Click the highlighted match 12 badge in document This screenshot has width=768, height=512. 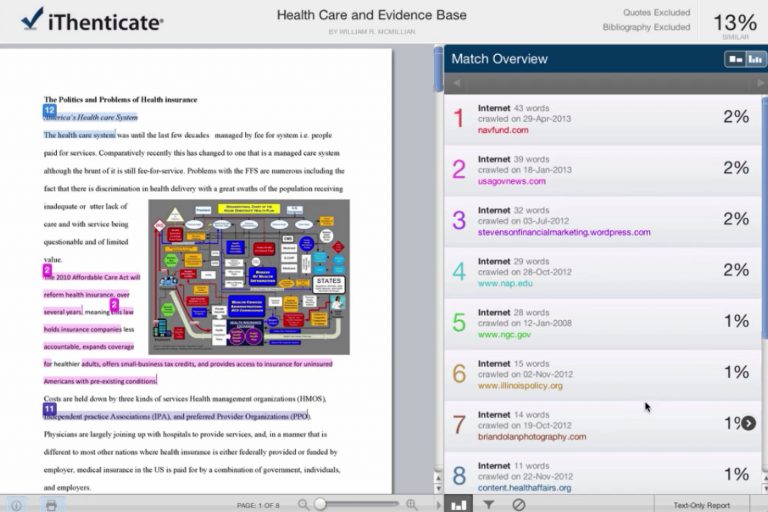[49, 109]
